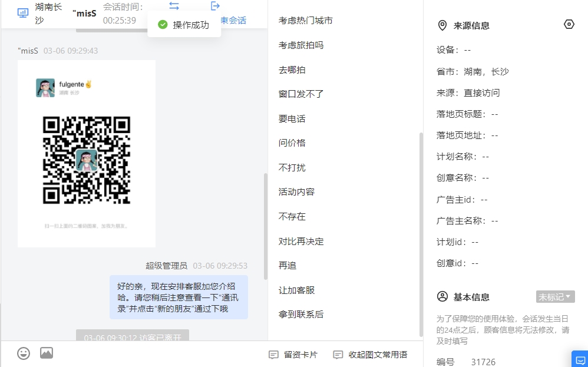This screenshot has height=367, width=588.
Task: Open the 未标记 tag dropdown
Action: tap(556, 297)
